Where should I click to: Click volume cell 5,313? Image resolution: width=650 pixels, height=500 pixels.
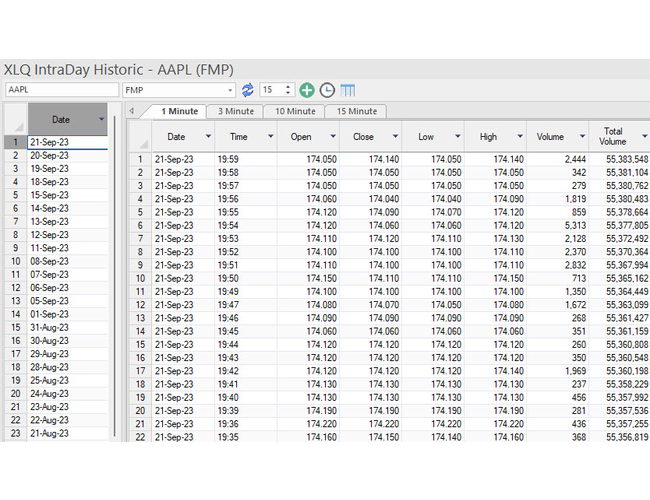(x=558, y=226)
